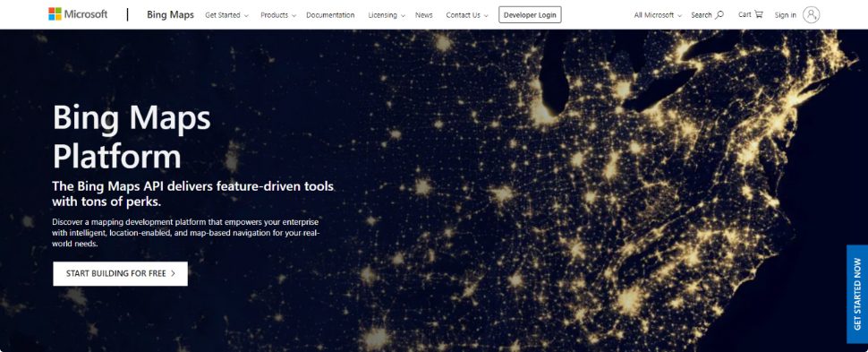Click arrow in Start Building For Free button
The image size is (868, 352).
coord(174,273)
